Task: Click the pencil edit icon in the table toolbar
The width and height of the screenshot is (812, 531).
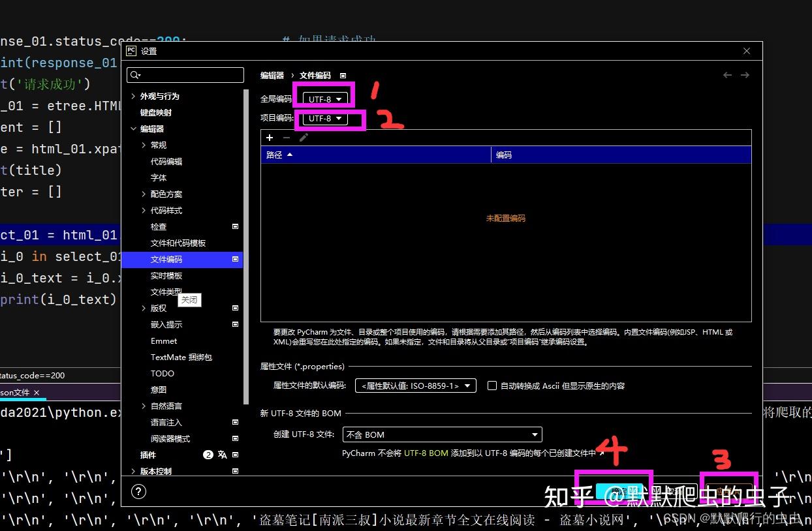Action: [x=302, y=138]
